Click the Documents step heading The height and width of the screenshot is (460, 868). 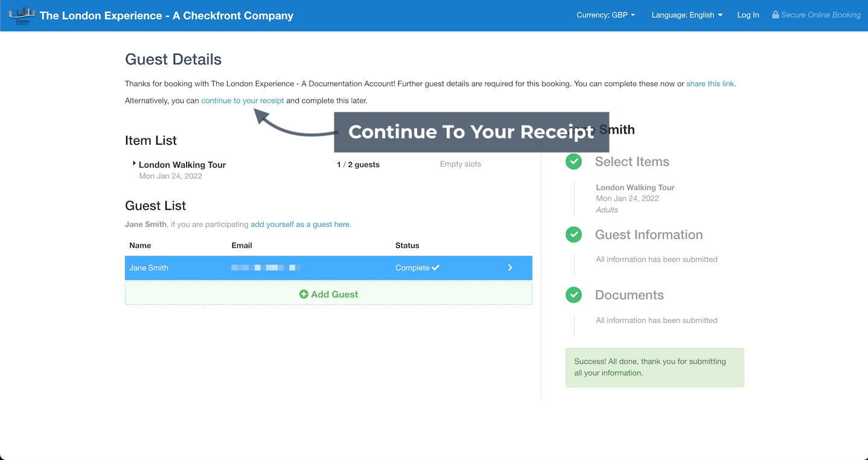pyautogui.click(x=629, y=295)
